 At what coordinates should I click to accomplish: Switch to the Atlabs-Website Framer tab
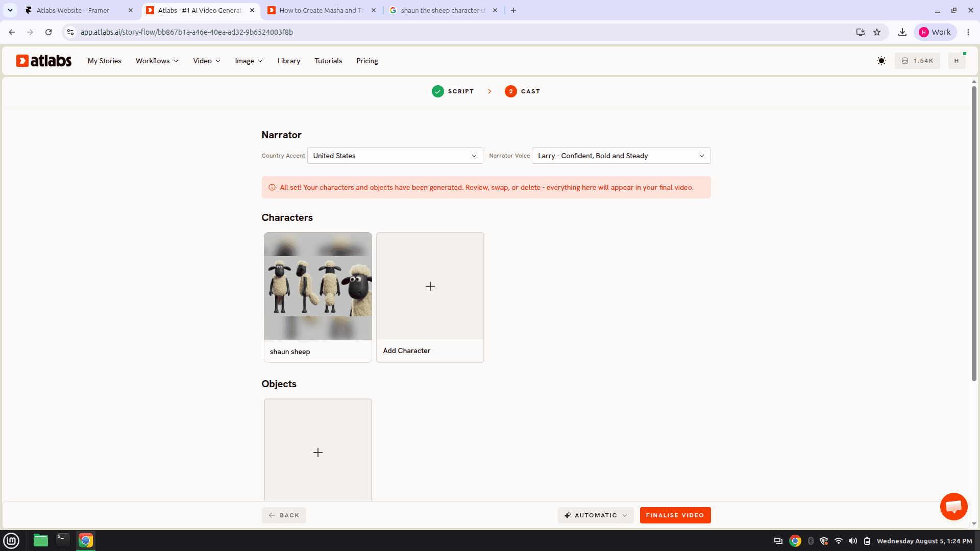coord(79,10)
